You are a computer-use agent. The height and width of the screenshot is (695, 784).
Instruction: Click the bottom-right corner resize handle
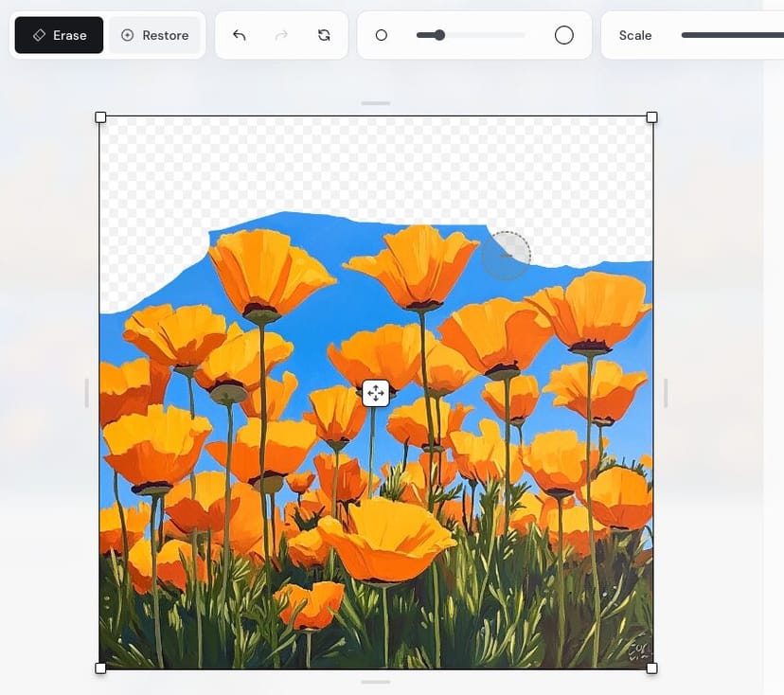[x=651, y=668]
